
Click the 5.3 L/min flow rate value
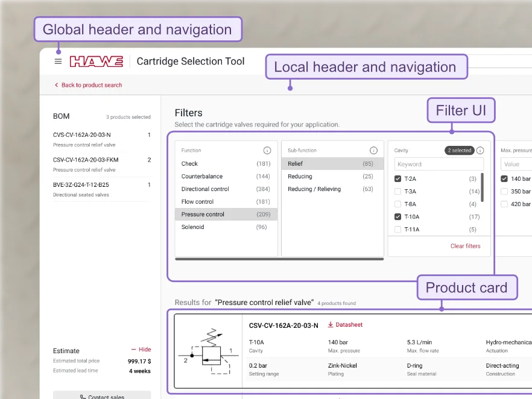coord(419,342)
